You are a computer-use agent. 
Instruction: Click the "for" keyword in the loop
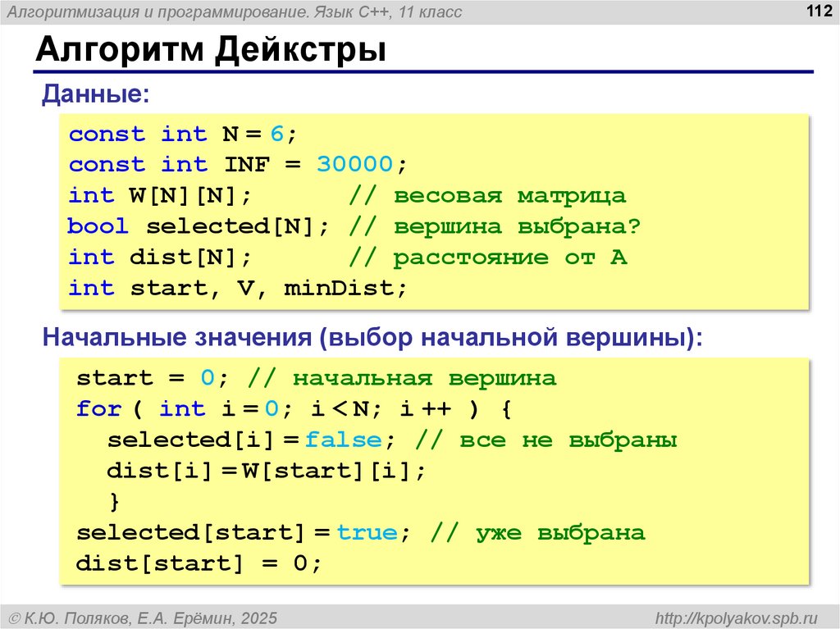coord(98,409)
